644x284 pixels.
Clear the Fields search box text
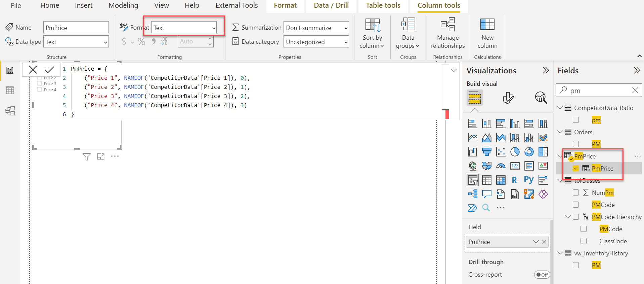click(x=635, y=90)
